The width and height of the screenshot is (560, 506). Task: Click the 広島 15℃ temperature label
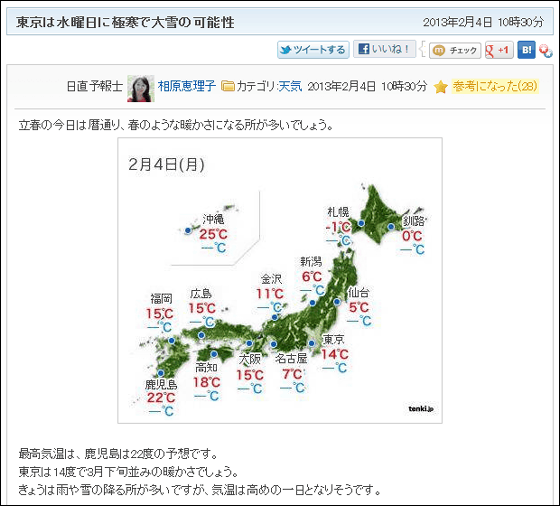tap(202, 309)
